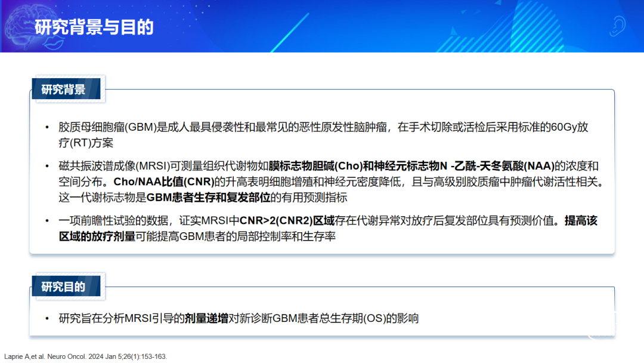Select the 研究目的 section label
The image size is (644, 363).
66,287
